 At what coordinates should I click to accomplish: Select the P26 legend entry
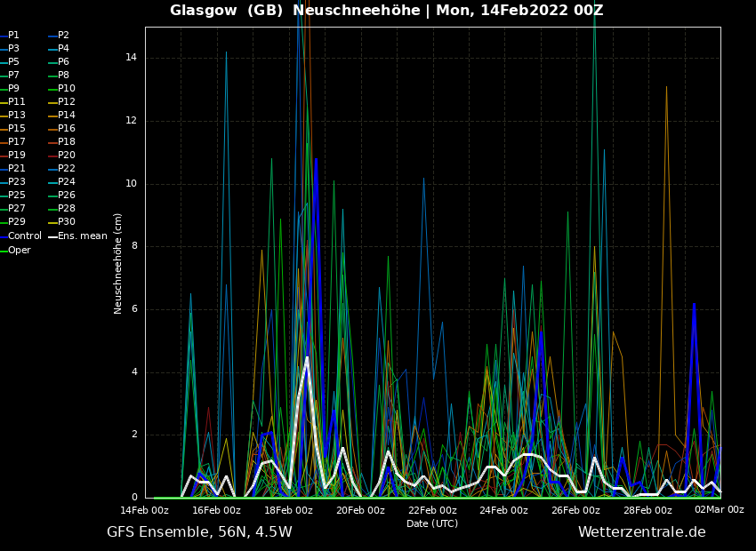(x=66, y=196)
